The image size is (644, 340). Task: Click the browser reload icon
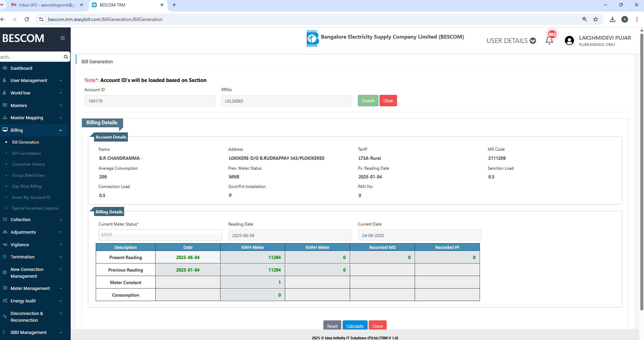coord(27,19)
